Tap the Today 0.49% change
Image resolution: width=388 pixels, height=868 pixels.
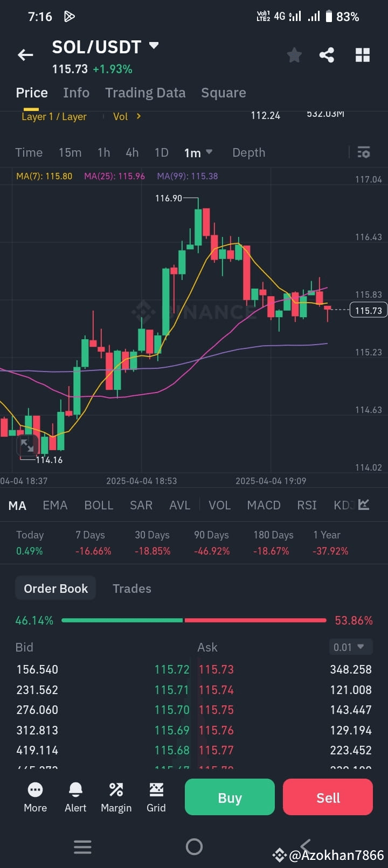(30, 543)
